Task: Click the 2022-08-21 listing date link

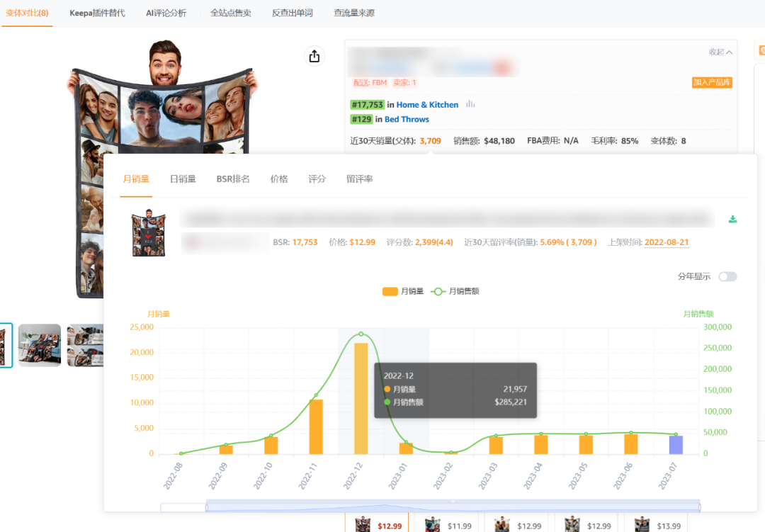Action: pos(667,242)
